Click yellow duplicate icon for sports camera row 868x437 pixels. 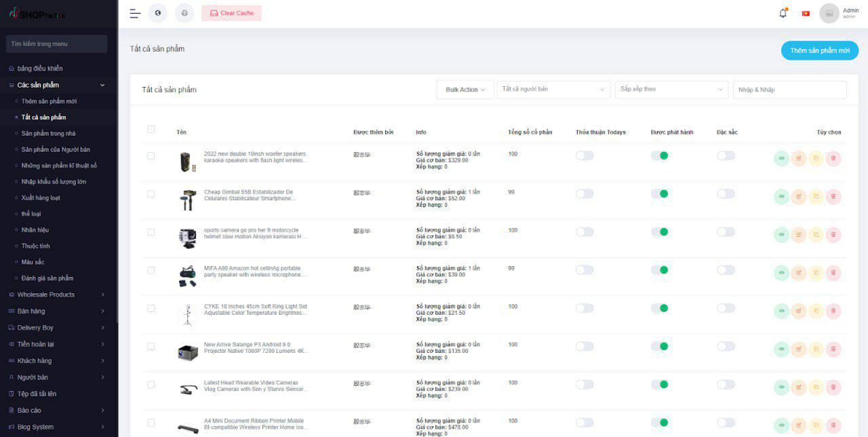click(x=816, y=235)
